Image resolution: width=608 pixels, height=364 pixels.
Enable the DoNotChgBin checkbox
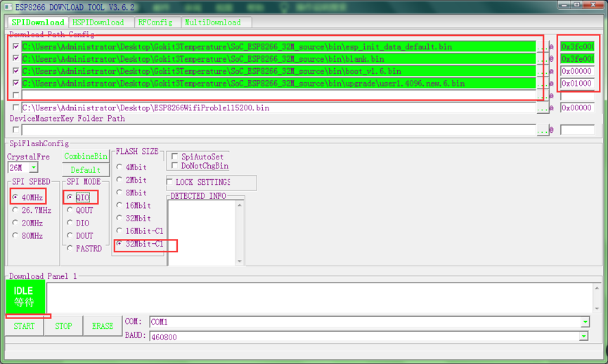pos(175,166)
